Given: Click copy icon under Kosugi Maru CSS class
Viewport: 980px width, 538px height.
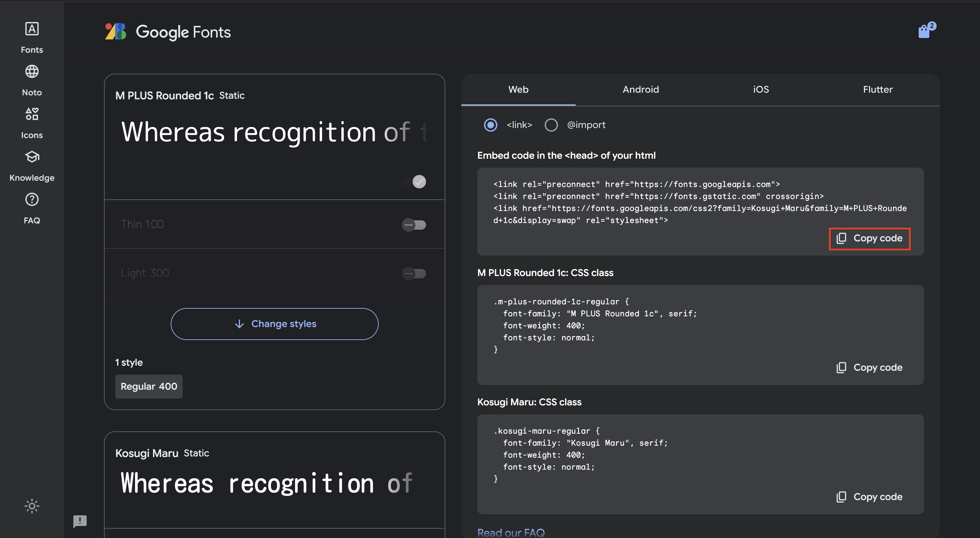Looking at the screenshot, I should (841, 497).
